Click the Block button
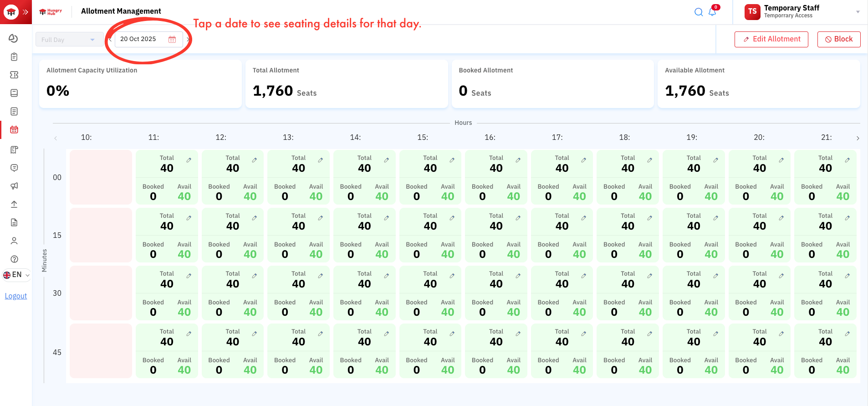The image size is (868, 406). (x=838, y=39)
